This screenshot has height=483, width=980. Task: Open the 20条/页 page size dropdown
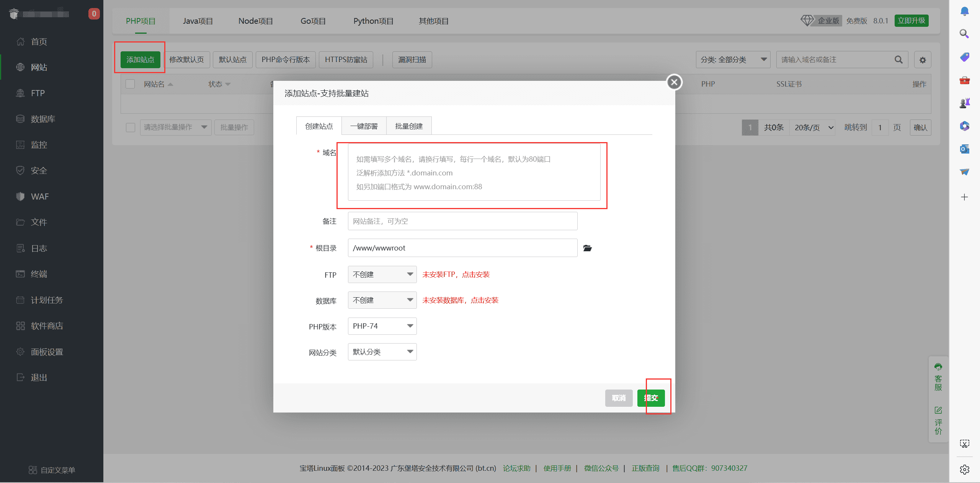point(813,128)
